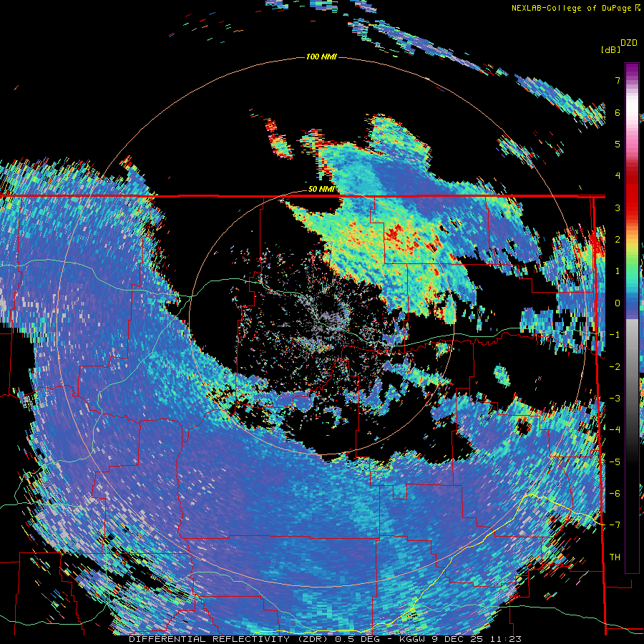
Task: Click the -7 value on color scale
Action: pyautogui.click(x=615, y=525)
